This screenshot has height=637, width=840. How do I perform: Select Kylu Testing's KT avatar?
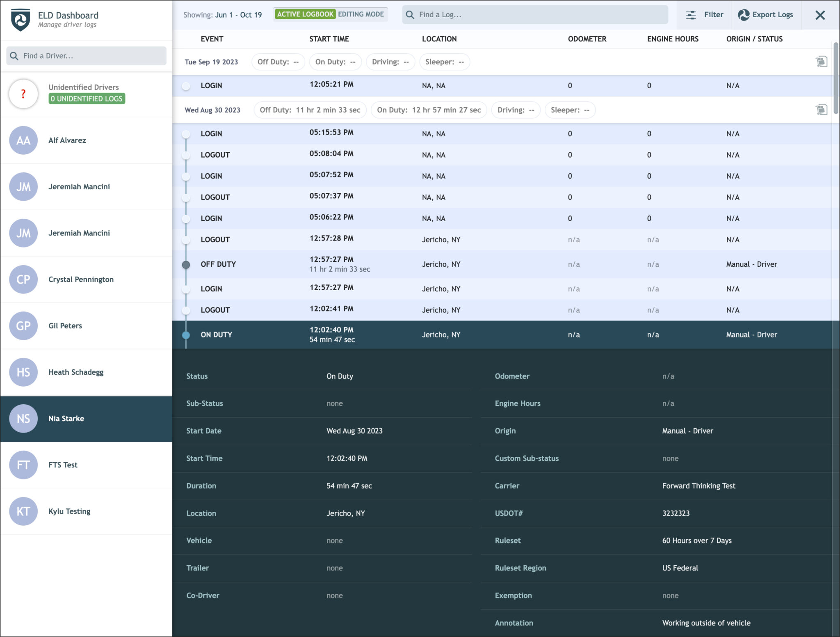coord(23,511)
